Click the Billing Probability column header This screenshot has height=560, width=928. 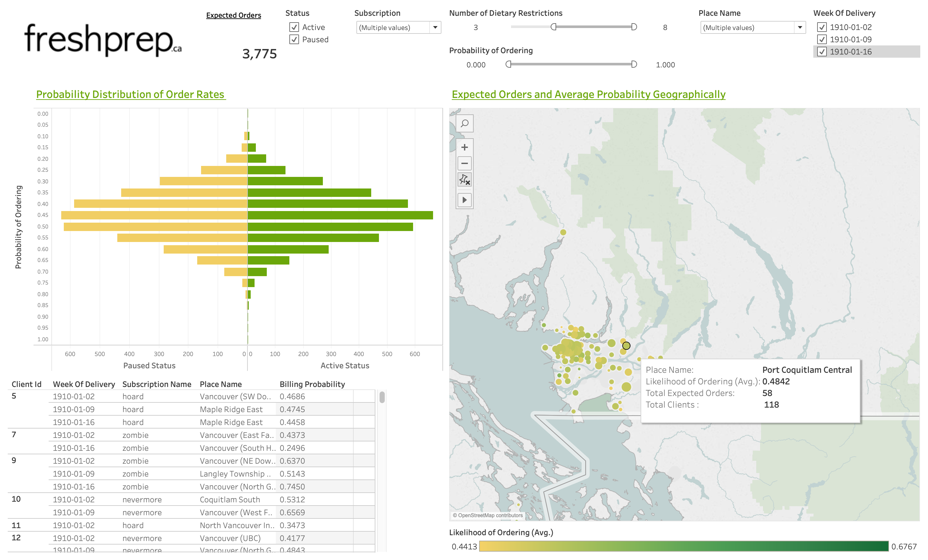(x=312, y=384)
